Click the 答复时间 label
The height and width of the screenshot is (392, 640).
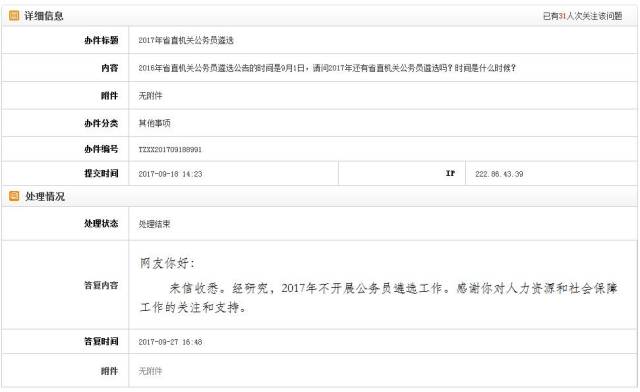(101, 341)
